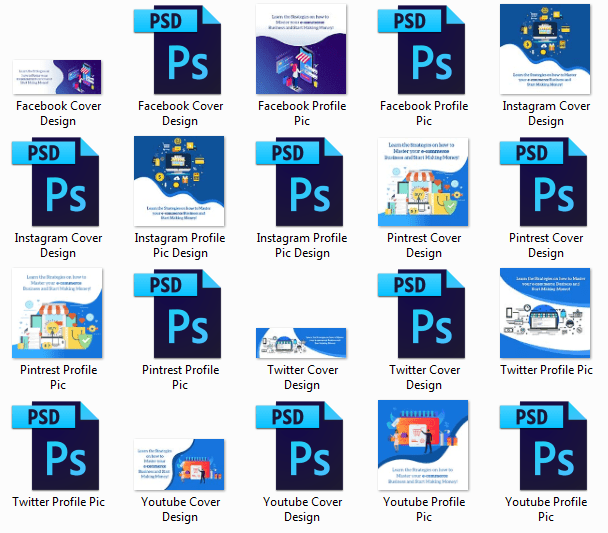Open the Youtube Profile Pic image thumbnail
Viewport: 608px width, 533px height.
[x=423, y=445]
